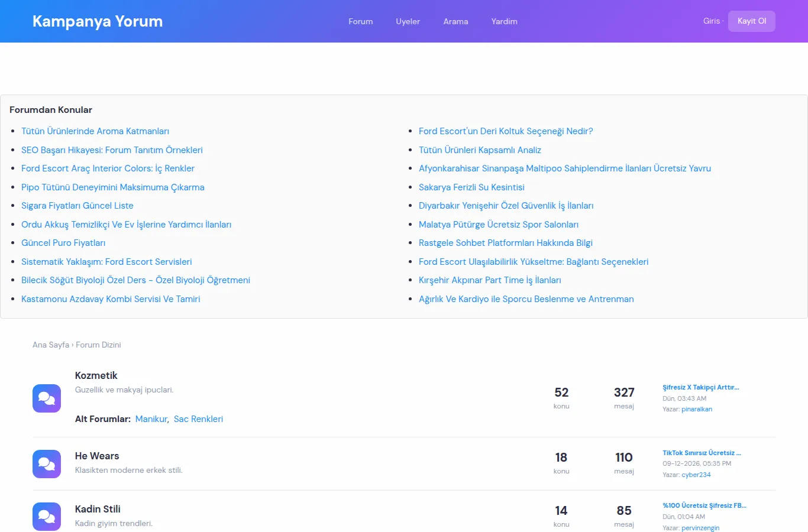
Task: Open the Sakarya Ferizli Su Kesintisi topic
Action: [471, 187]
